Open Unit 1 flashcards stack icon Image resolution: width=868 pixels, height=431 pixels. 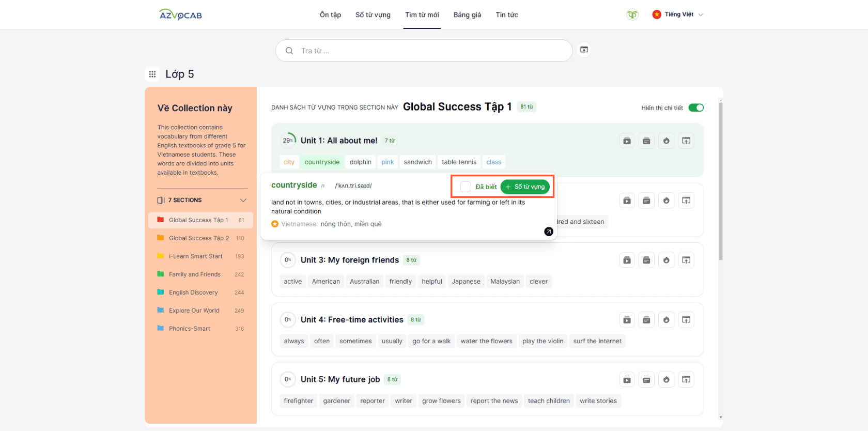(646, 141)
